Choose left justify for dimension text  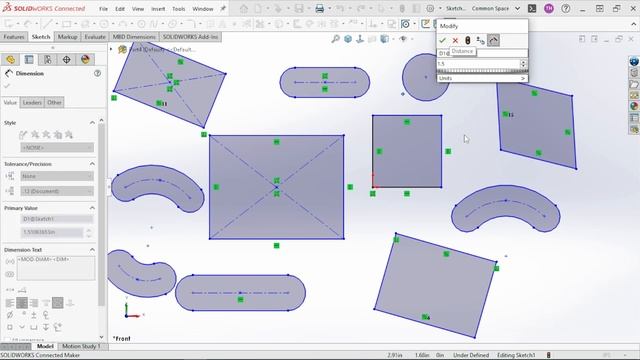tap(10, 303)
